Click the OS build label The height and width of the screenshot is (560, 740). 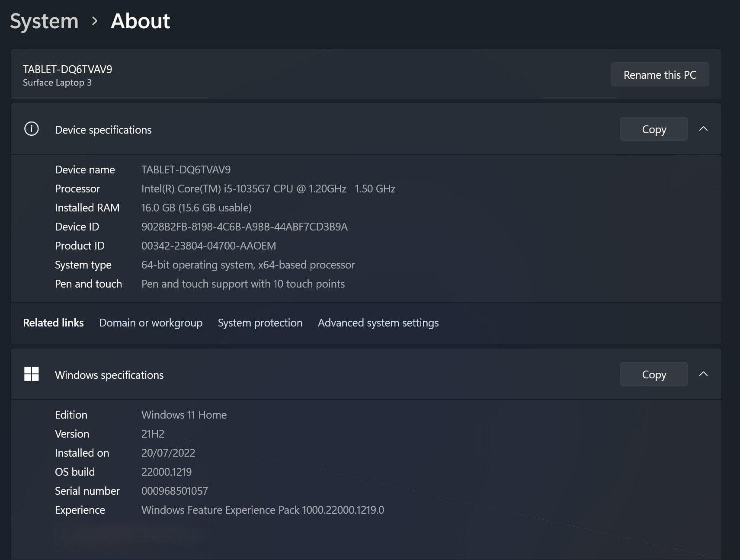coord(75,472)
